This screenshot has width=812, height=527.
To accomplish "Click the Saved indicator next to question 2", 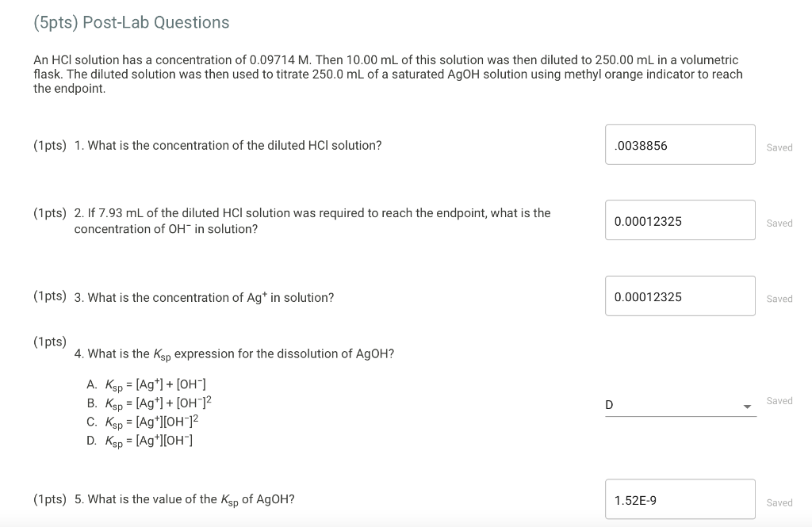I will point(779,223).
